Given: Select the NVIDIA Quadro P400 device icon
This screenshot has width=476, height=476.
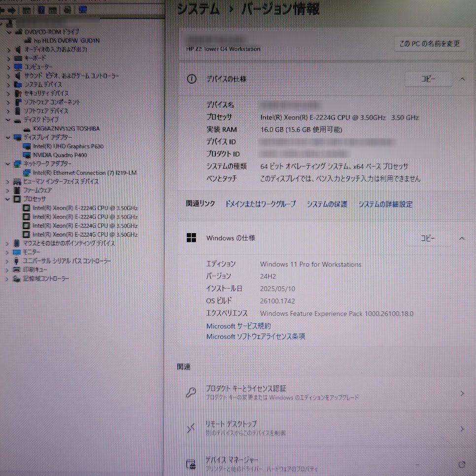Looking at the screenshot, I should (27, 155).
